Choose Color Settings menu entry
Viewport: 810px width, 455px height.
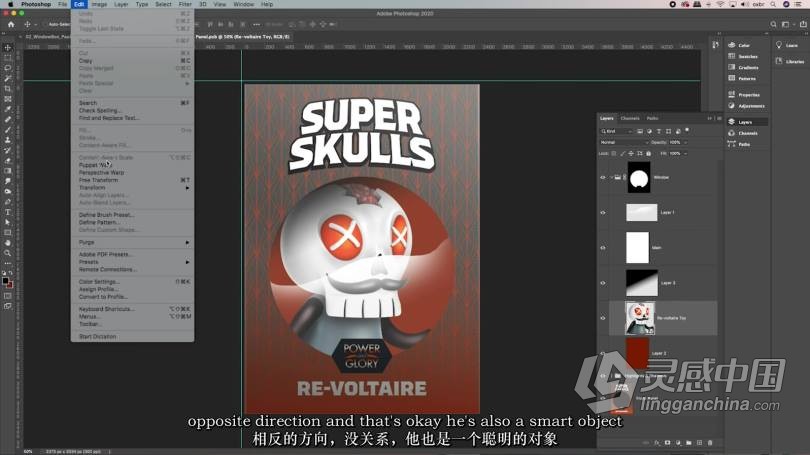click(x=133, y=281)
